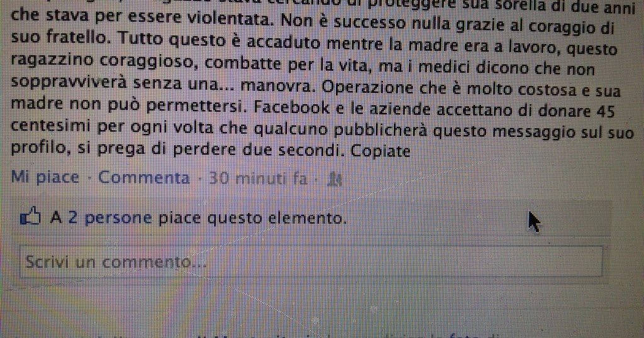Click the friends audience icon beside timestamp
The image size is (644, 338).
coord(335,179)
